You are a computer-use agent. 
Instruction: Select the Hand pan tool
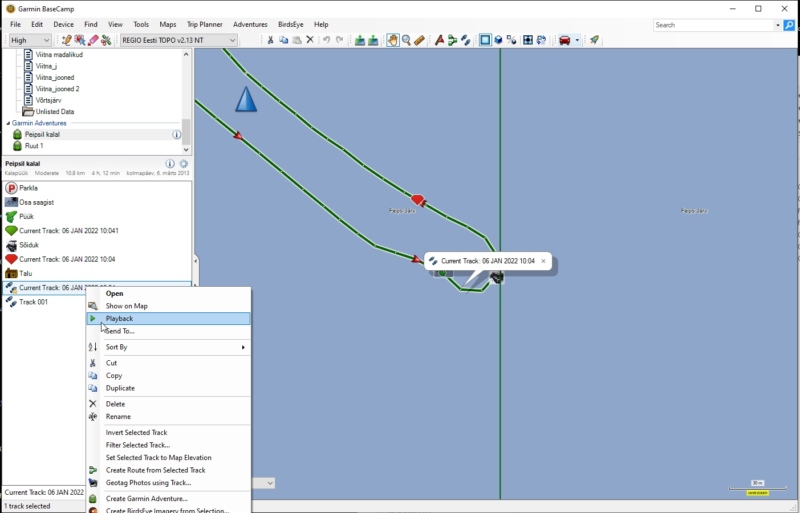(x=392, y=40)
